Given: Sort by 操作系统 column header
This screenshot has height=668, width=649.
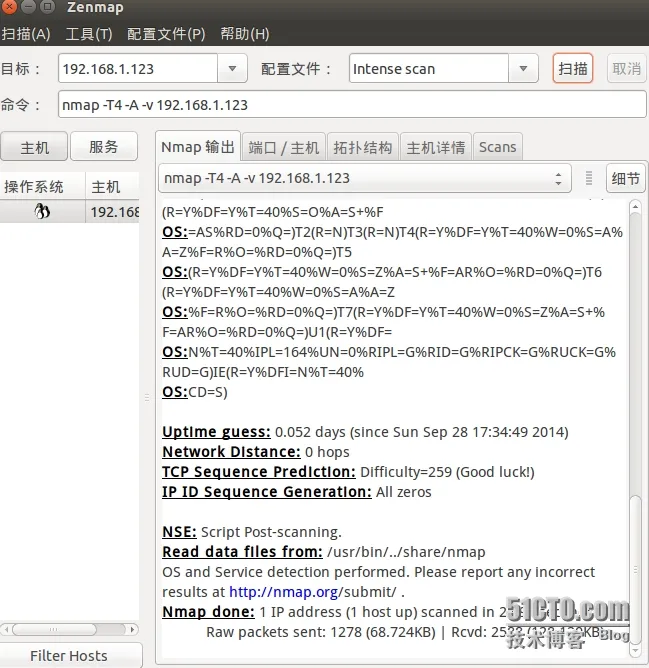Looking at the screenshot, I should click(42, 187).
